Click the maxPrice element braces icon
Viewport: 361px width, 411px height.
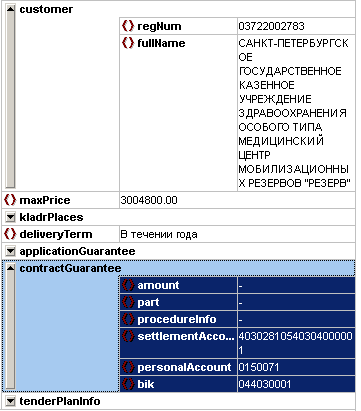tap(10, 200)
